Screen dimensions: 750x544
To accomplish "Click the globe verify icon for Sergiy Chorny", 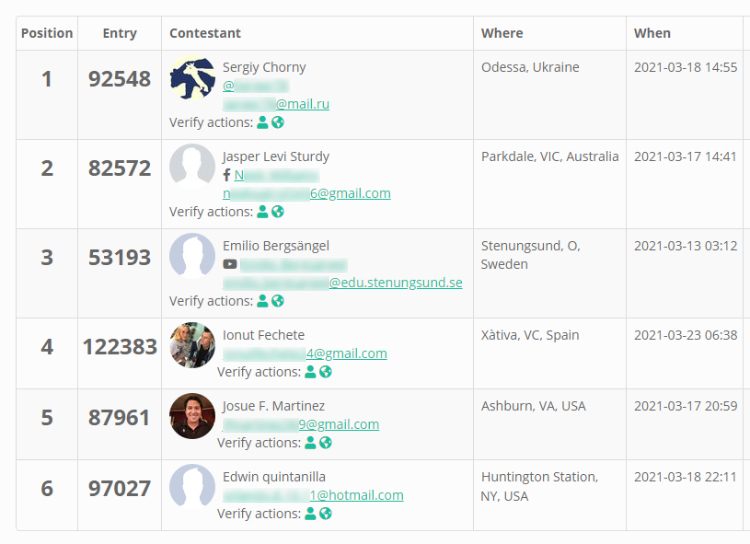I will 278,122.
